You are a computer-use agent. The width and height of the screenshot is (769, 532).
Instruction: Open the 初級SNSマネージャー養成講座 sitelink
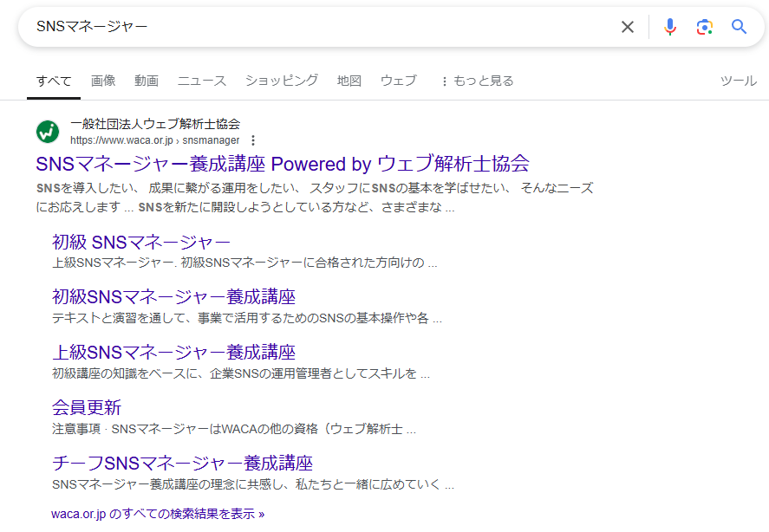[x=173, y=297]
